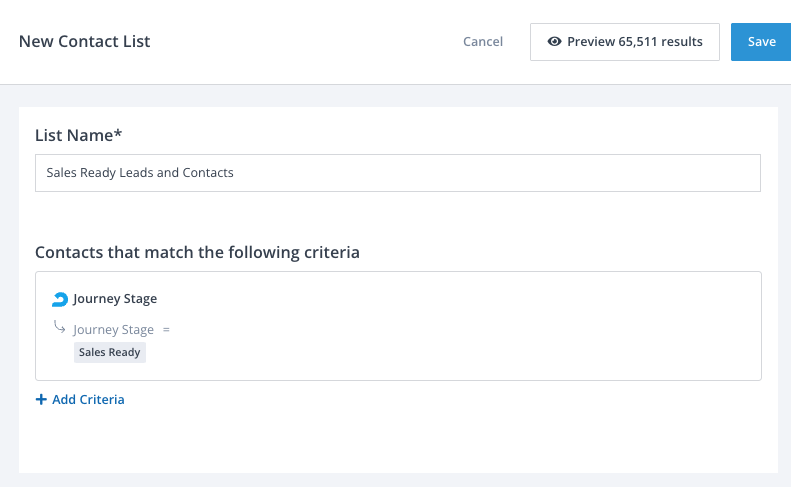Viewport: 791px width, 487px height.
Task: Click the blue Journey Stage logo icon
Action: [x=60, y=299]
